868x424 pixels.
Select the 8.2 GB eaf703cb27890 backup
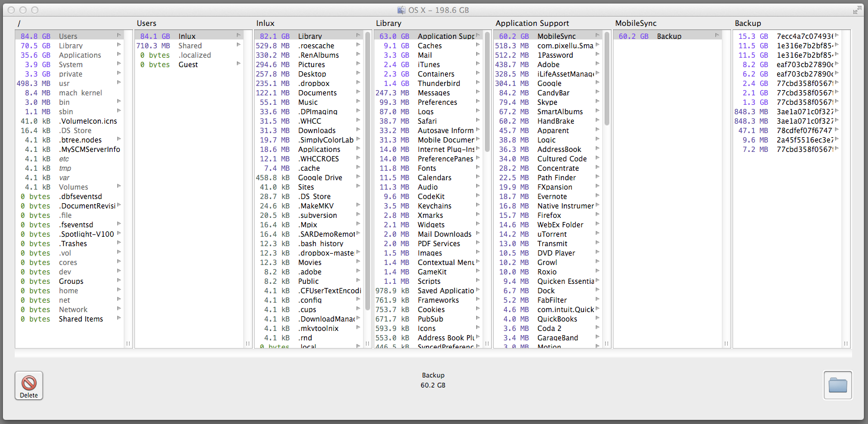point(787,64)
